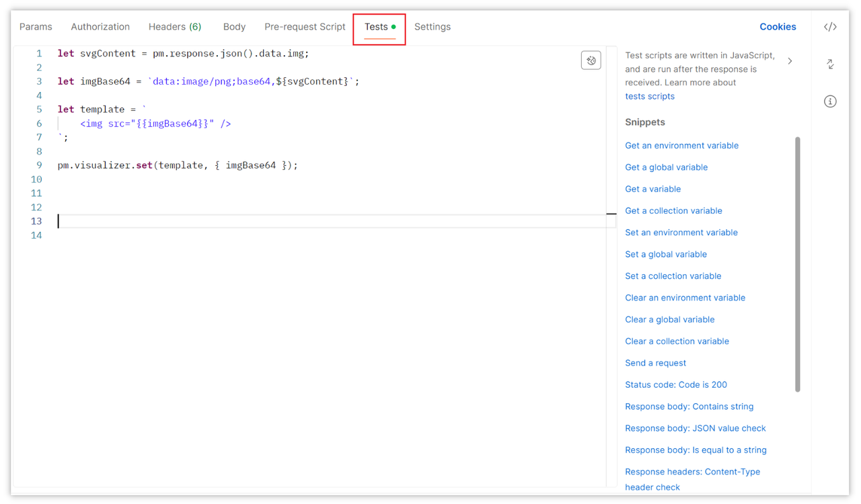The image size is (861, 504).
Task: Insert Get an environment variable snippet
Action: coord(681,145)
